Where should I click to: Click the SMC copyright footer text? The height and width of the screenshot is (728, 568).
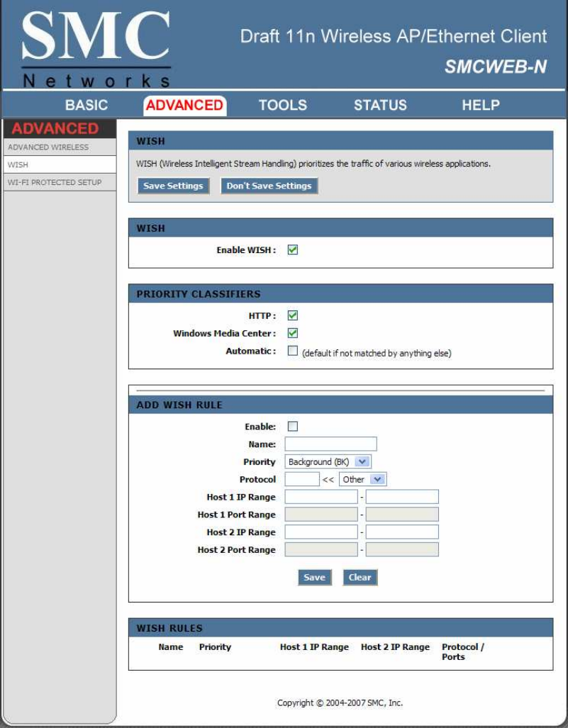340,703
